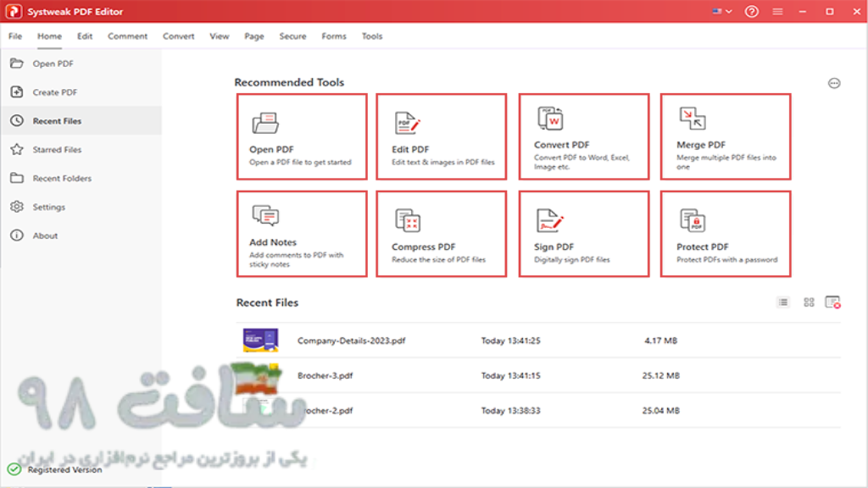Click the About info icon in sidebar
868x488 pixels.
point(17,236)
